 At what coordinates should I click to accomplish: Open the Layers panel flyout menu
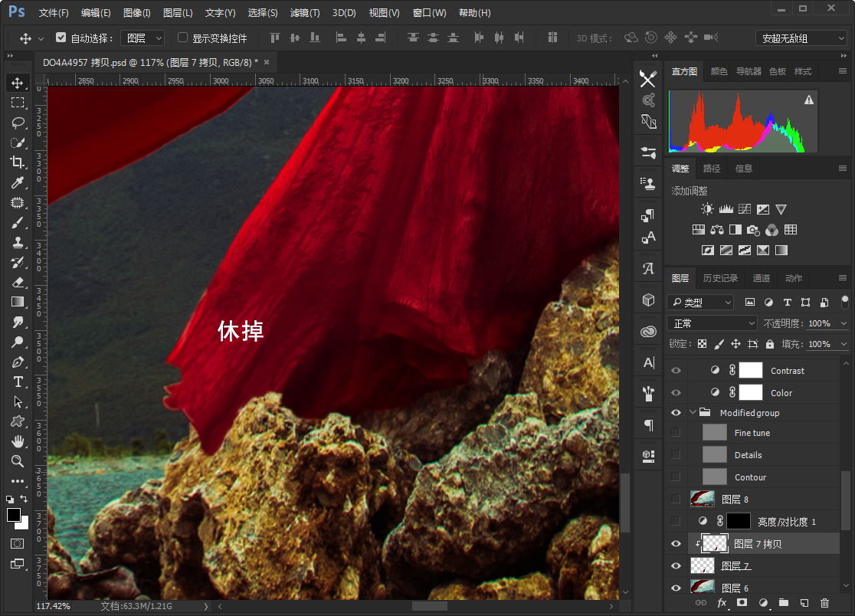843,279
